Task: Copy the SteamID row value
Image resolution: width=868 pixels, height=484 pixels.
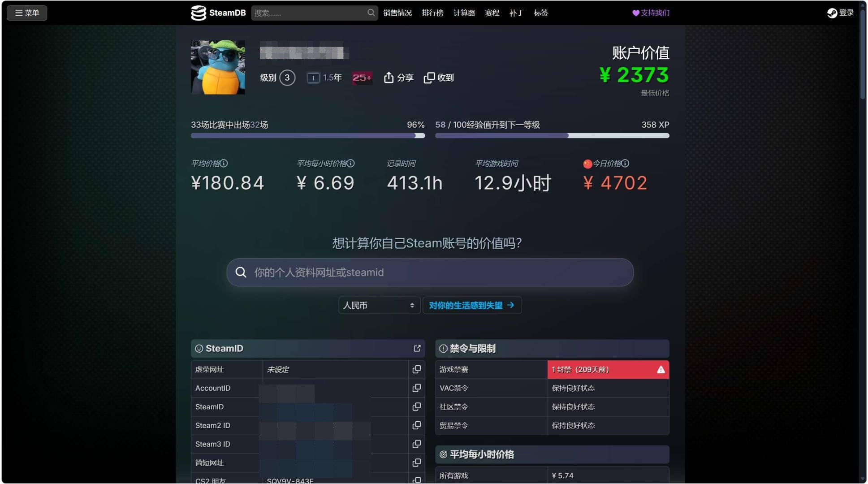Action: 416,407
